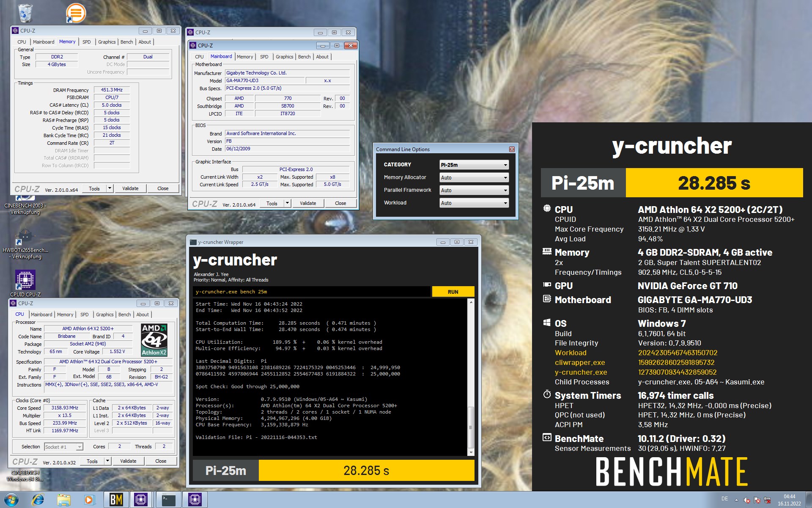Click the y-cruncher output scrollbar thumb
Screen dimensions: 812x508
tap(471, 428)
